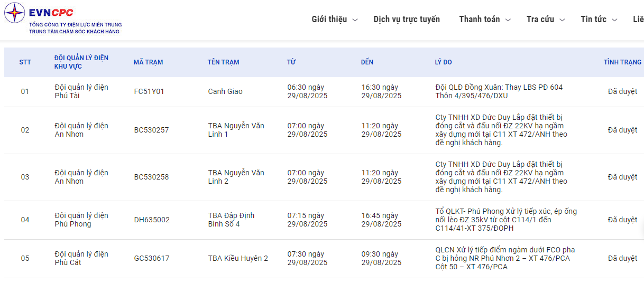Open the Tin tức menu
The height and width of the screenshot is (283, 644).
tap(593, 20)
